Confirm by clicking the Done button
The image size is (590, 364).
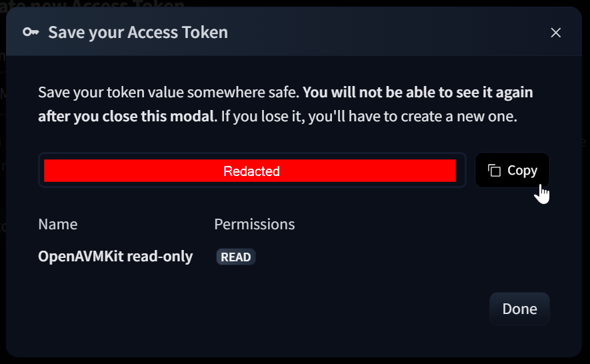click(519, 309)
